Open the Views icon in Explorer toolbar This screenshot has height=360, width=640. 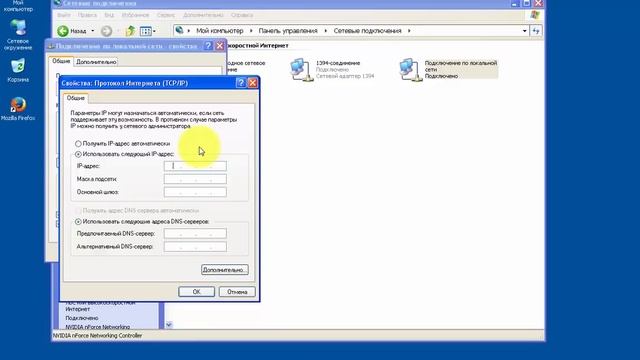[x=145, y=31]
